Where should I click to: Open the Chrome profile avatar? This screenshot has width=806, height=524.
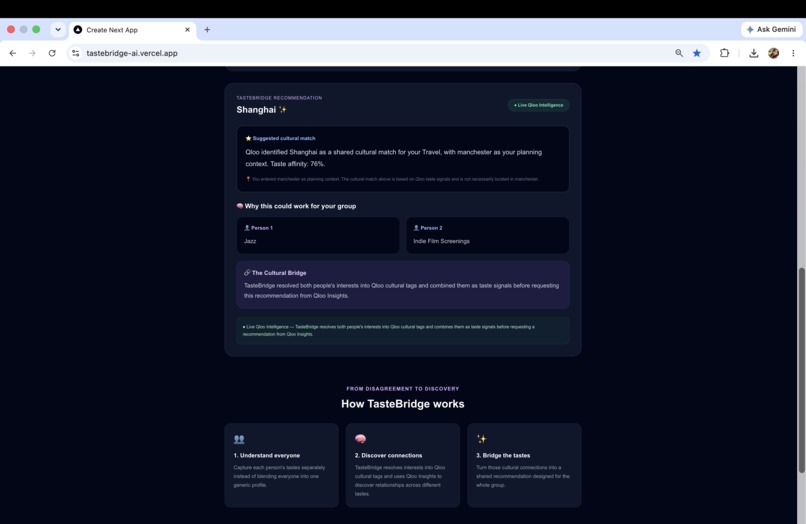[x=773, y=53]
